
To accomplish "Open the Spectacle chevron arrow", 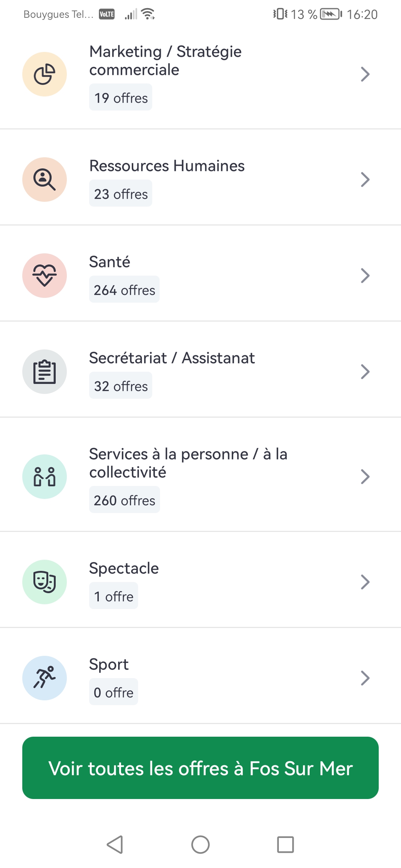I will pyautogui.click(x=365, y=582).
